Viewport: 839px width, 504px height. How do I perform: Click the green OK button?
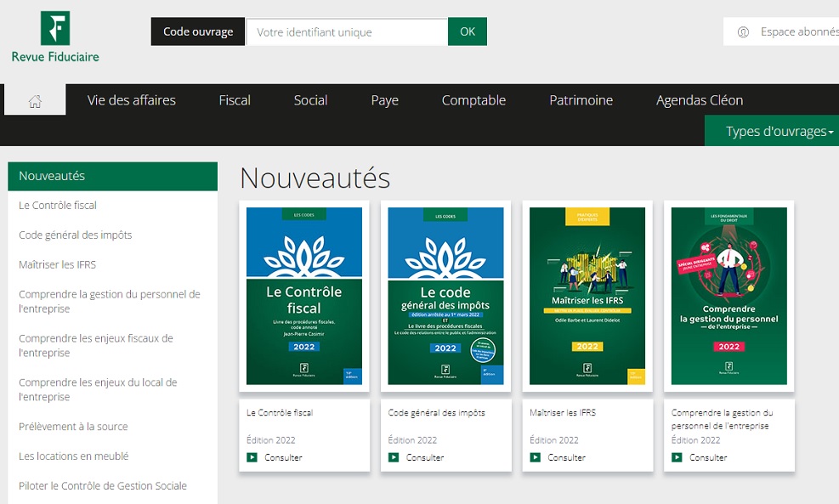[468, 31]
